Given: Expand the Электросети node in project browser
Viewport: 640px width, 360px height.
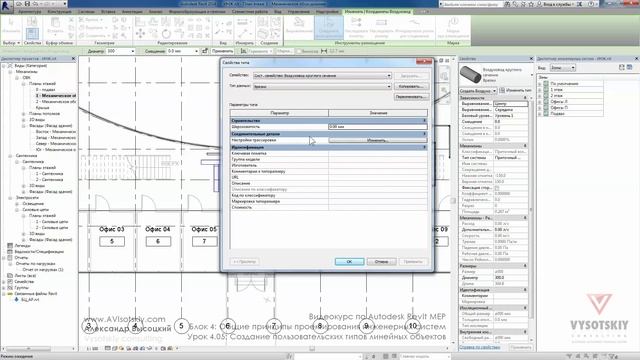Looking at the screenshot, I should coord(10,198).
